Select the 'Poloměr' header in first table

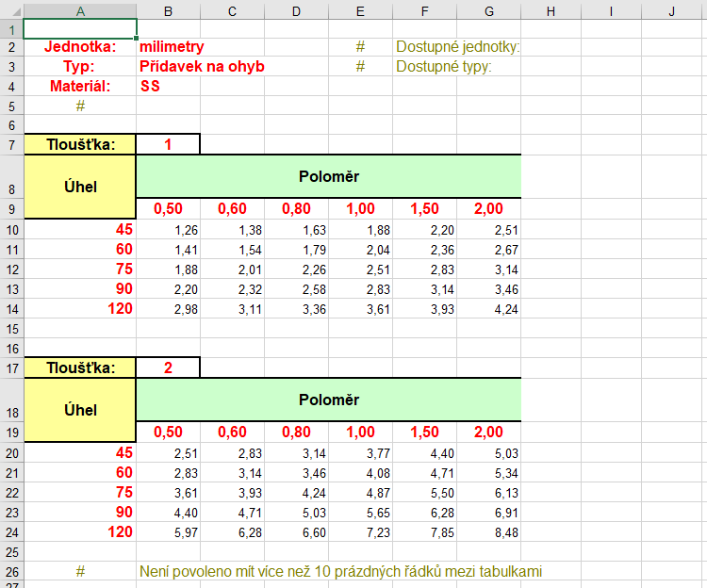(328, 176)
